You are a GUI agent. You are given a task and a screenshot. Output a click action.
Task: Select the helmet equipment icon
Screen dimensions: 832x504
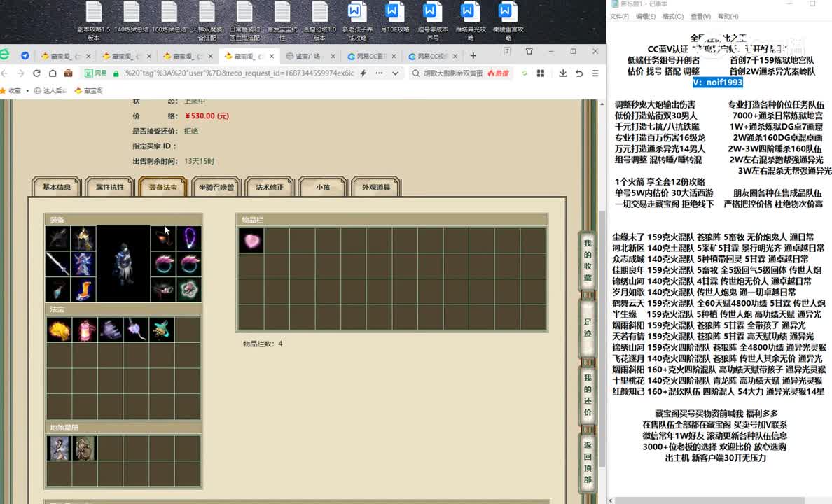(x=83, y=238)
